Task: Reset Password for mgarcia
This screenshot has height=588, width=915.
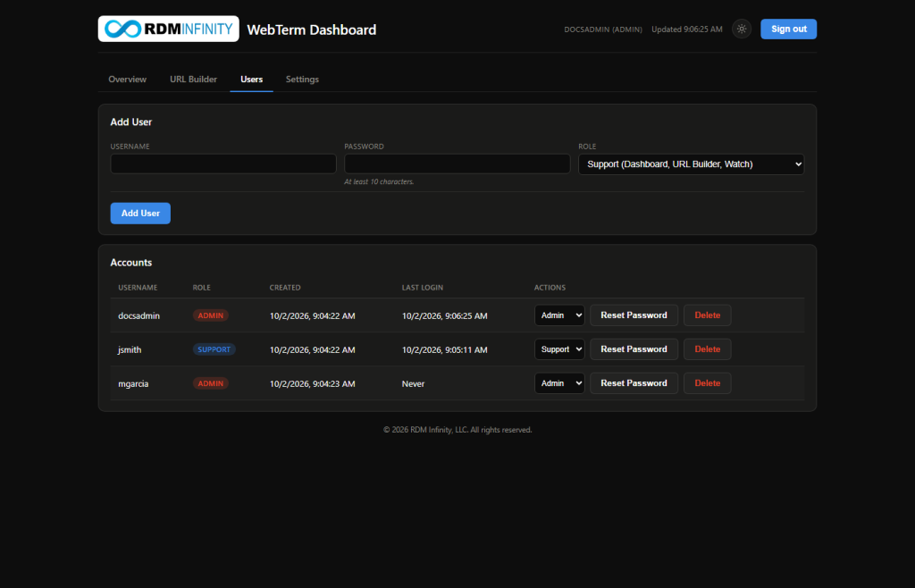Action: pyautogui.click(x=634, y=383)
